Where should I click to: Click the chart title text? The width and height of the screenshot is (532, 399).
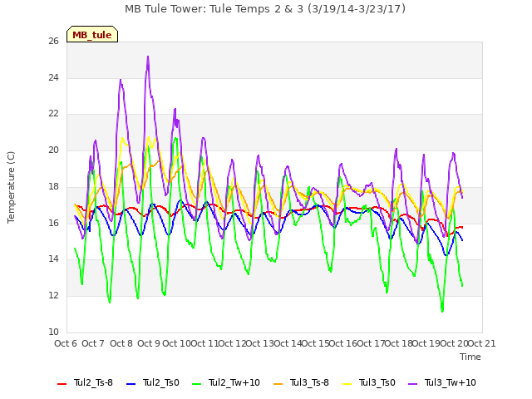(x=265, y=8)
